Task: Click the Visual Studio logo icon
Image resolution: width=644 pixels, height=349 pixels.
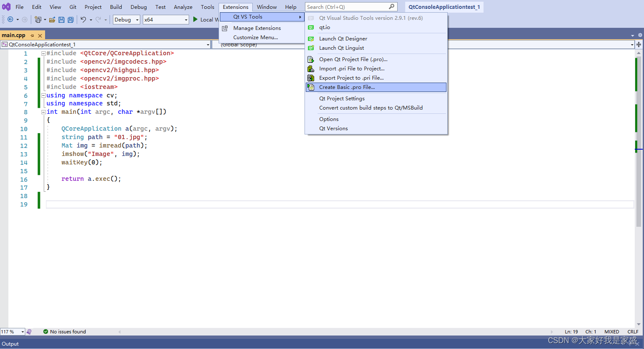Action: point(6,7)
